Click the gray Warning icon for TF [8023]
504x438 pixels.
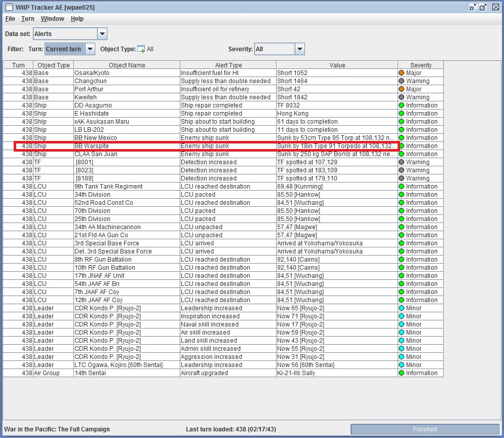tap(402, 170)
